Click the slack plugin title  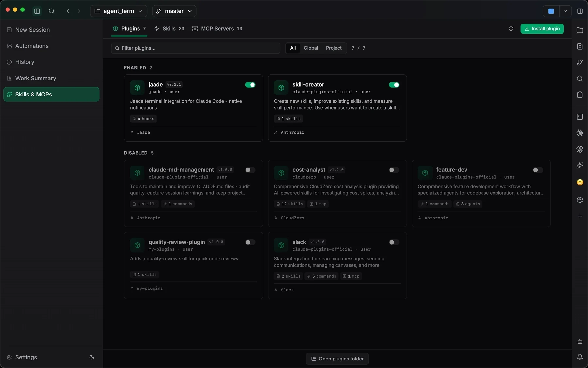(x=299, y=242)
